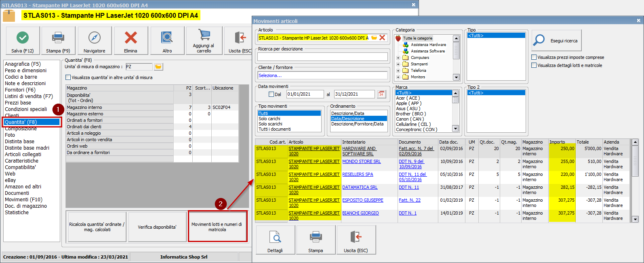Clear the Articolo filter with the red X
Image resolution: width=644 pixels, height=263 pixels.
382,38
